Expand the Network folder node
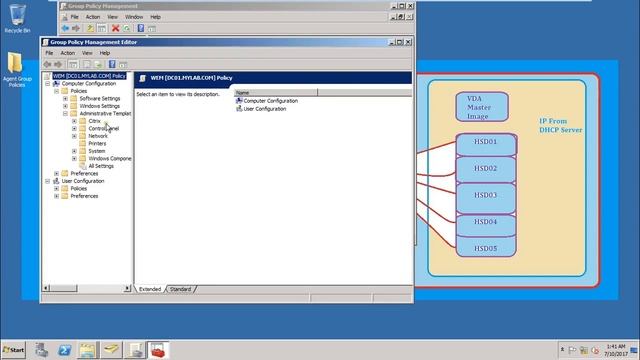640x360 pixels. [x=74, y=136]
